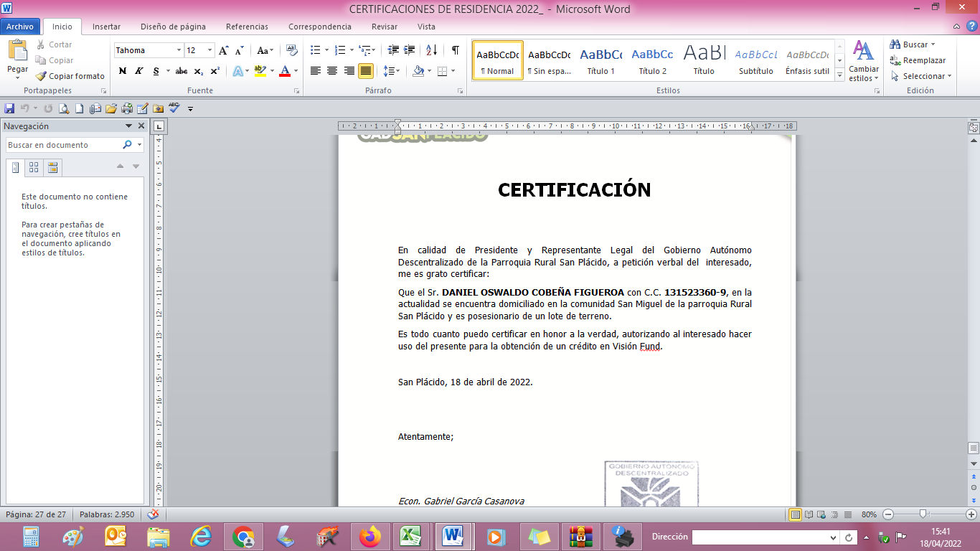Open spelling and grammar check icon

pos(174,108)
